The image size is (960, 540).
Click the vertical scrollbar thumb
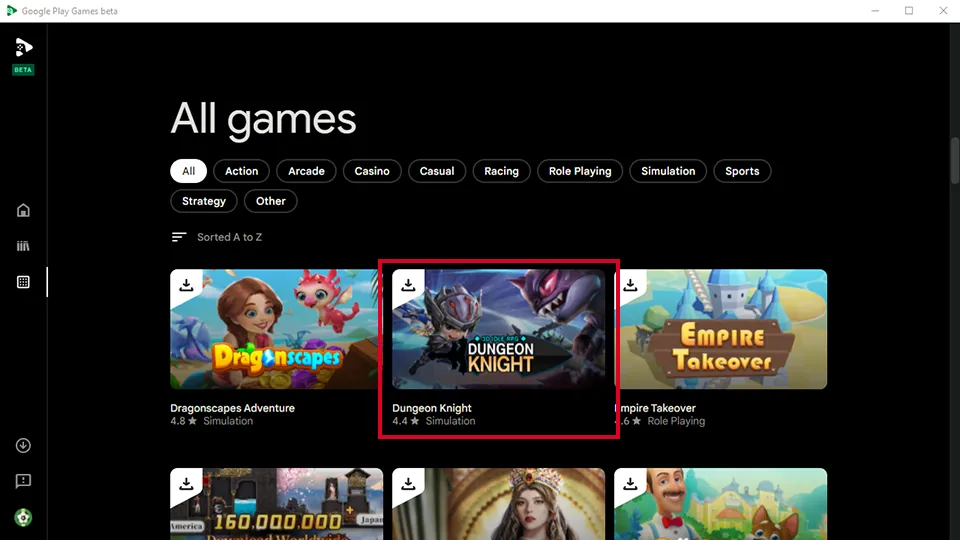954,160
